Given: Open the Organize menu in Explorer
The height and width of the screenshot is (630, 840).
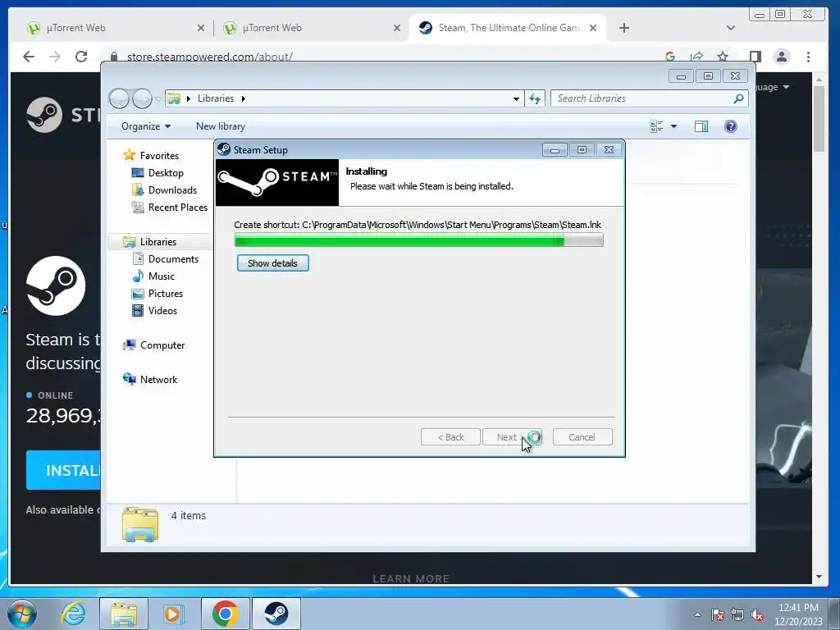Looking at the screenshot, I should point(146,126).
